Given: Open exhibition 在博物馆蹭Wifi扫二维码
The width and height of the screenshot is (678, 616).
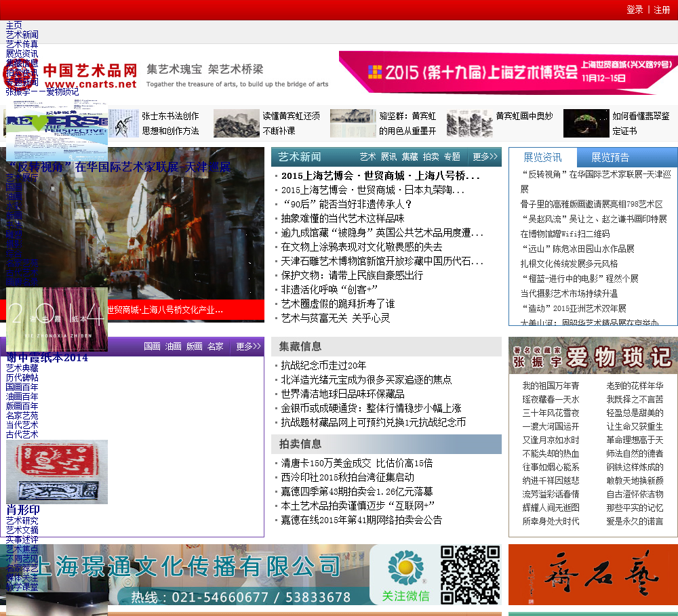Looking at the screenshot, I should [x=565, y=234].
